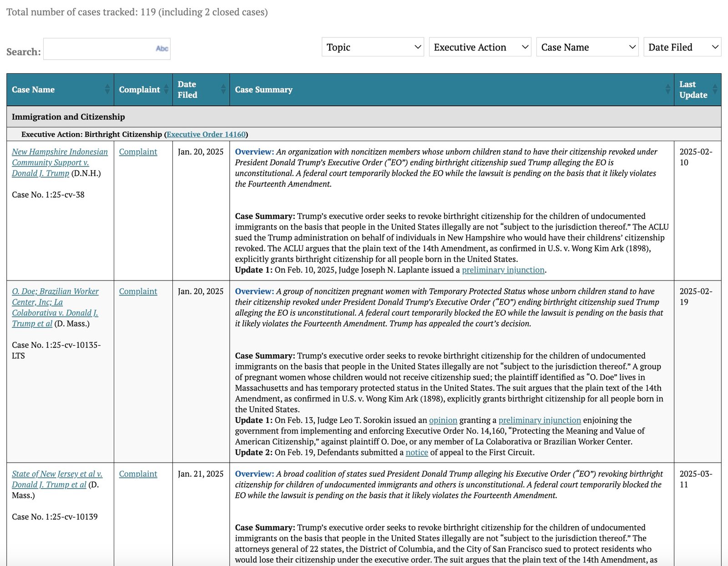The image size is (728, 566).
Task: Click Case No. 1:25-cv-10139 text
Action: click(55, 517)
